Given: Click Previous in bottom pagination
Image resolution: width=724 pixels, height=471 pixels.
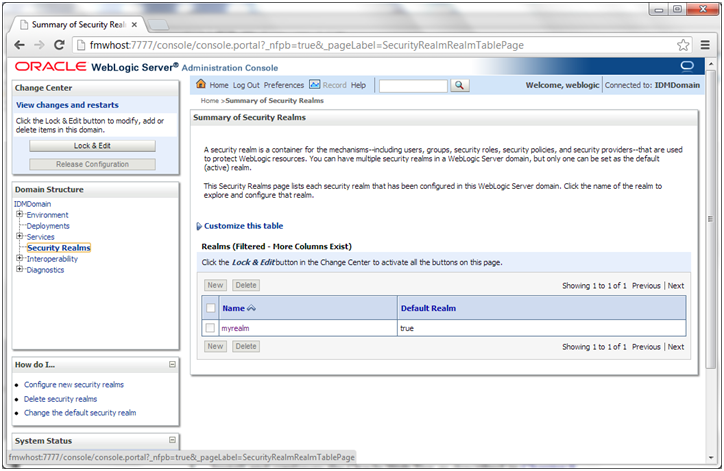Looking at the screenshot, I should (646, 347).
